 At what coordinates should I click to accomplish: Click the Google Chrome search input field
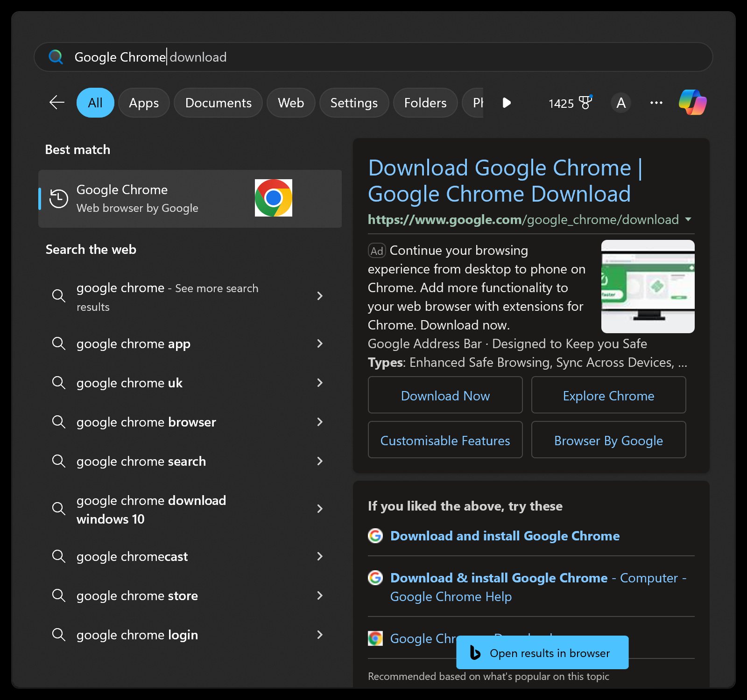(373, 57)
